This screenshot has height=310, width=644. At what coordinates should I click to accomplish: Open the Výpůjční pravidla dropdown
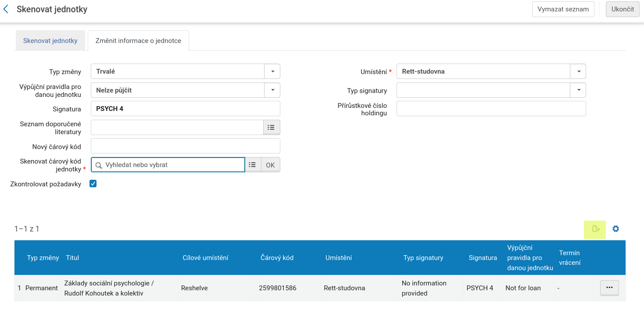[272, 90]
